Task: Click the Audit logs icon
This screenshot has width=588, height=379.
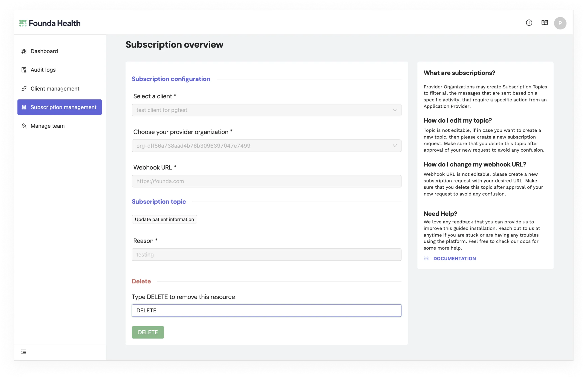Action: click(x=24, y=70)
